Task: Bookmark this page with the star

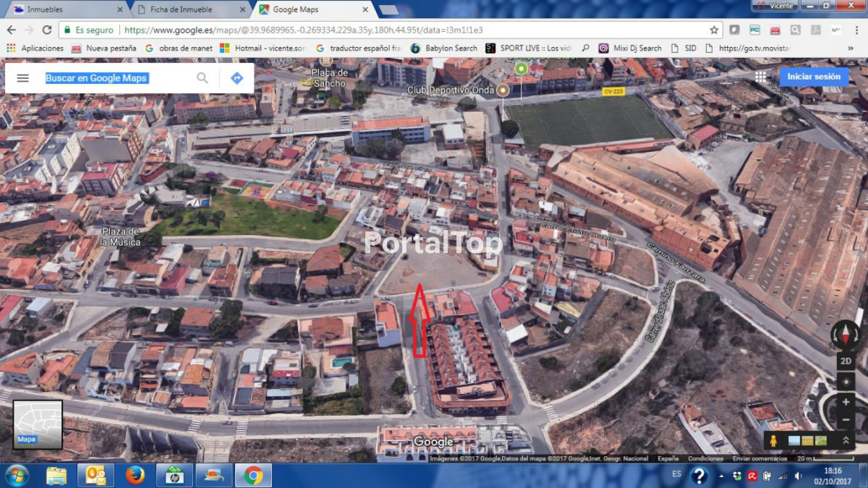Action: click(714, 30)
